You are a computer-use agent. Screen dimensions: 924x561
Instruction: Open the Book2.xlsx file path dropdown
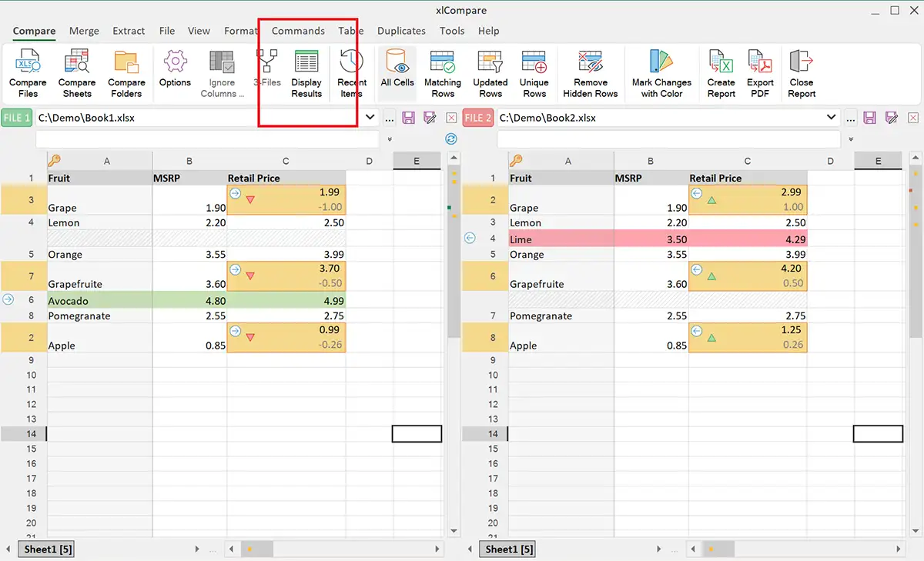[830, 117]
